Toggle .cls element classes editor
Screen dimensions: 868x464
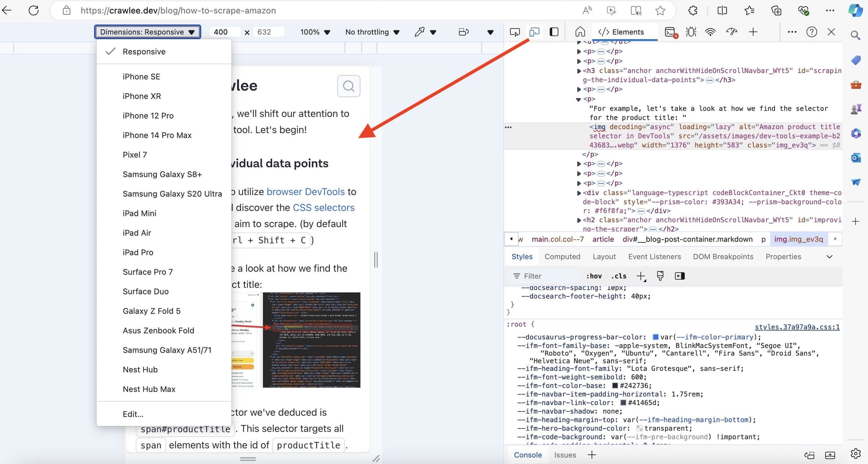(618, 276)
